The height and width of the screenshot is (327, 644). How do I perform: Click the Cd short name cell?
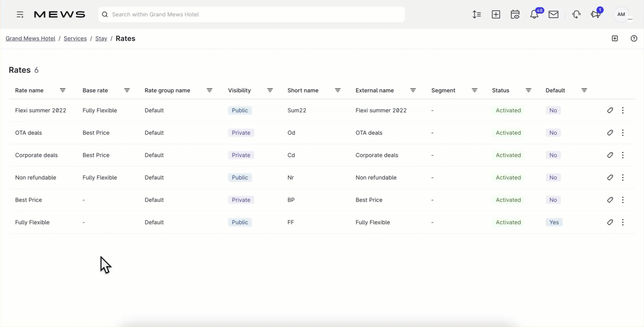click(x=291, y=155)
